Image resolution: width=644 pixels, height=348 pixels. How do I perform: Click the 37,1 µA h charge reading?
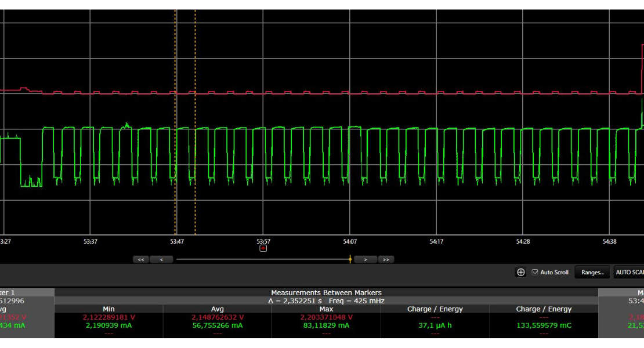click(435, 325)
